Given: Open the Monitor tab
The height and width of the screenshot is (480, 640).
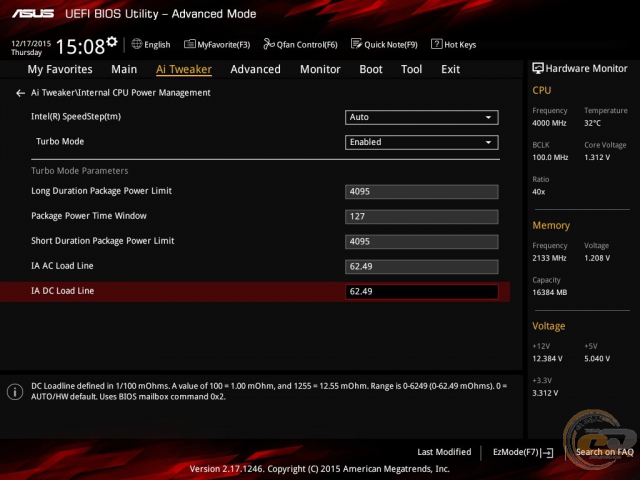Looking at the screenshot, I should (320, 69).
